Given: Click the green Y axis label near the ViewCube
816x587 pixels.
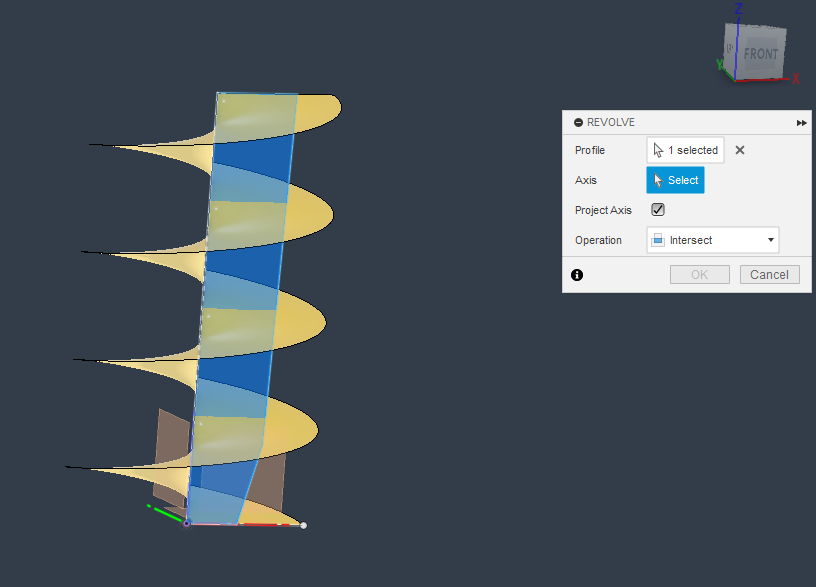Looking at the screenshot, I should (x=720, y=64).
